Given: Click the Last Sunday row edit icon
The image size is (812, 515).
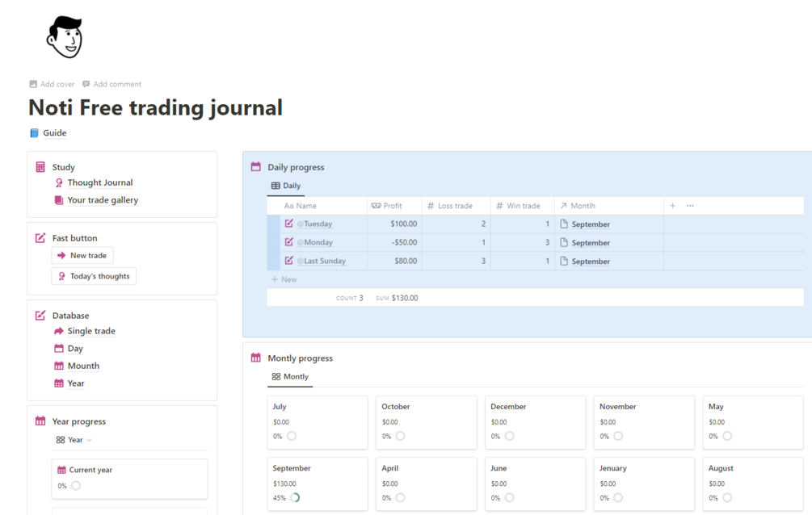Looking at the screenshot, I should (x=289, y=261).
